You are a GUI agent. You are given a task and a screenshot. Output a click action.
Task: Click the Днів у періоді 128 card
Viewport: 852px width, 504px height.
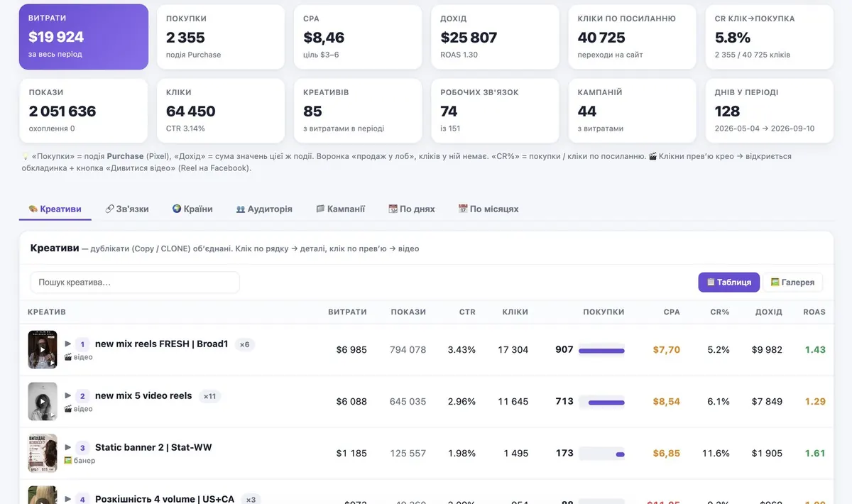(x=770, y=111)
